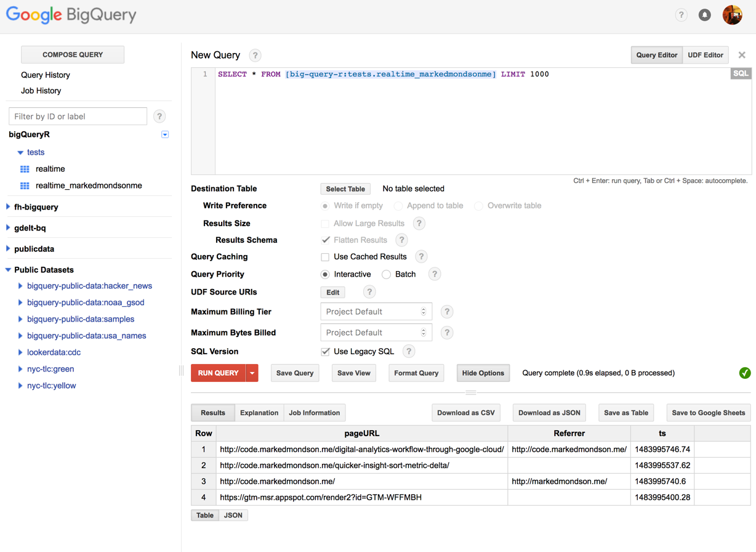The width and height of the screenshot is (756, 552).
Task: Select the Batch query priority option
Action: [386, 274]
